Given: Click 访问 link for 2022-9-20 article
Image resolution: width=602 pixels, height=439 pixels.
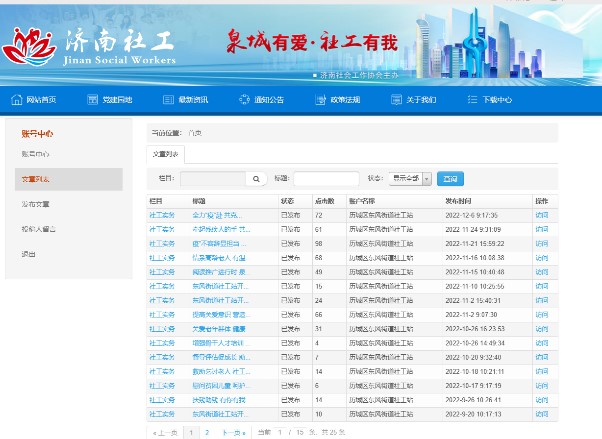Looking at the screenshot, I should click(541, 412).
